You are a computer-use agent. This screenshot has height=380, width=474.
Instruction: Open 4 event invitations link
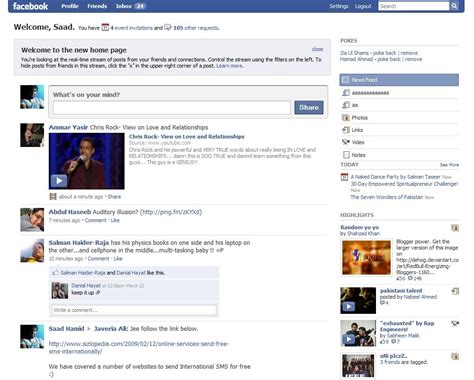point(132,28)
